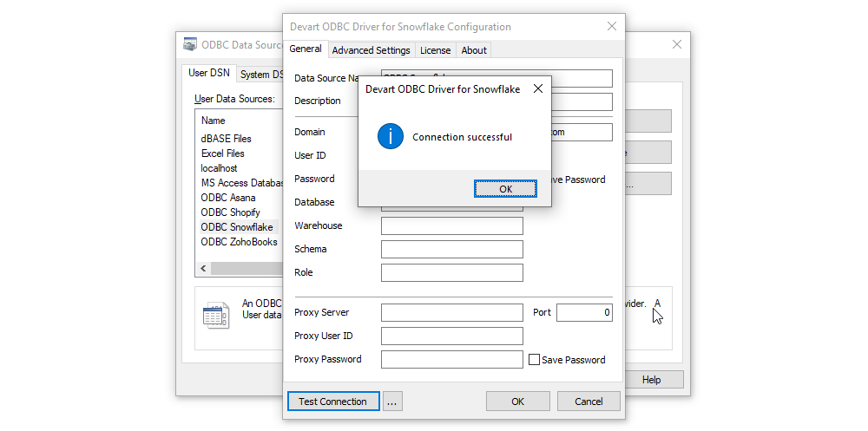Confirm the Connection successful message with OK
The image size is (868, 431).
pos(505,189)
